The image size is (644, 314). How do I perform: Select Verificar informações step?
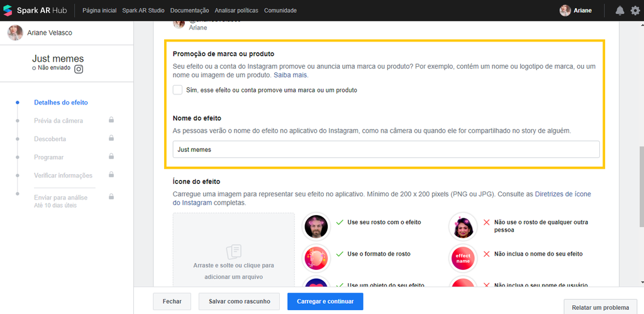64,175
